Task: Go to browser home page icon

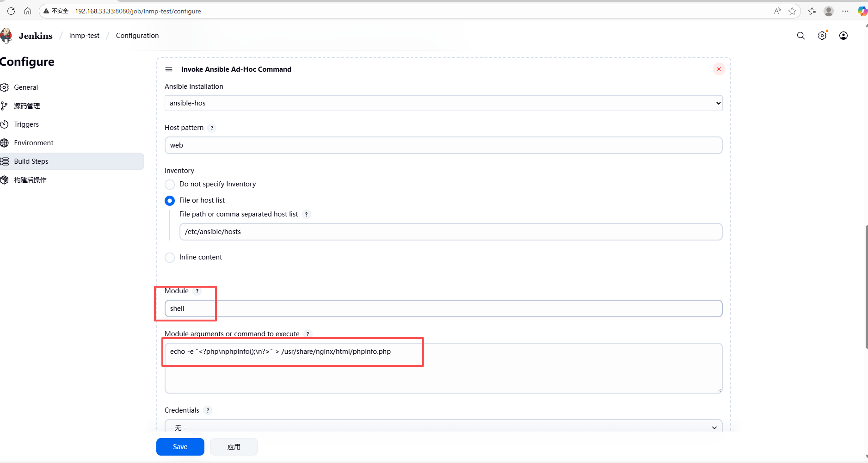Action: point(28,11)
